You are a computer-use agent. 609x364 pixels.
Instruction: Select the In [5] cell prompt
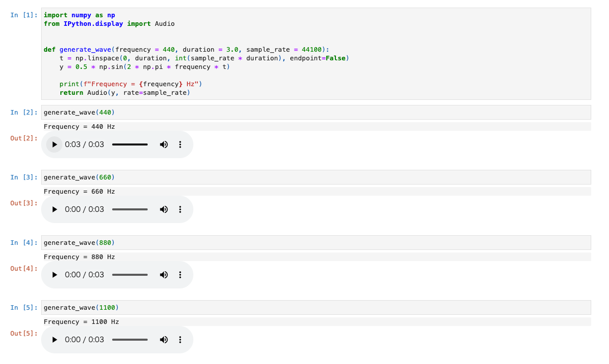24,307
